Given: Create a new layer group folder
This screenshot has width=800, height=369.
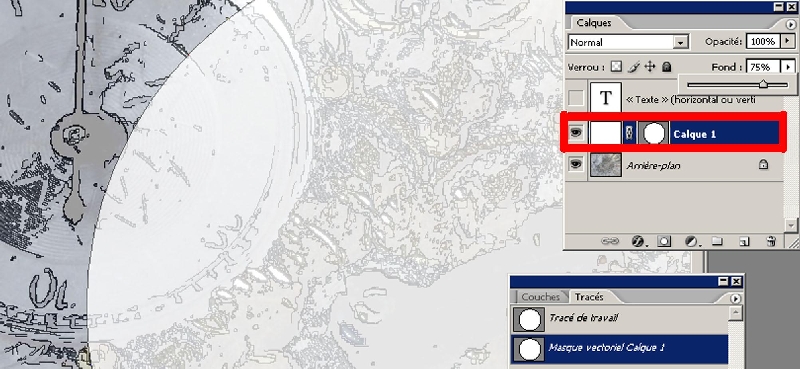Looking at the screenshot, I should pyautogui.click(x=717, y=241).
